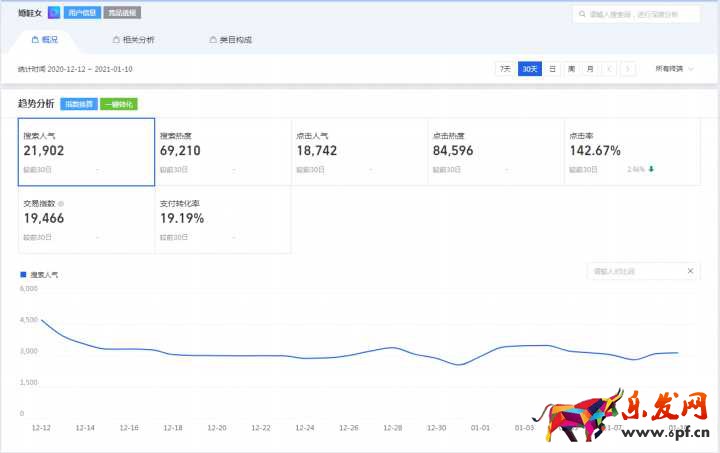The image size is (720, 453).
Task: Switch to the 相关分析 tab
Action: pos(133,40)
